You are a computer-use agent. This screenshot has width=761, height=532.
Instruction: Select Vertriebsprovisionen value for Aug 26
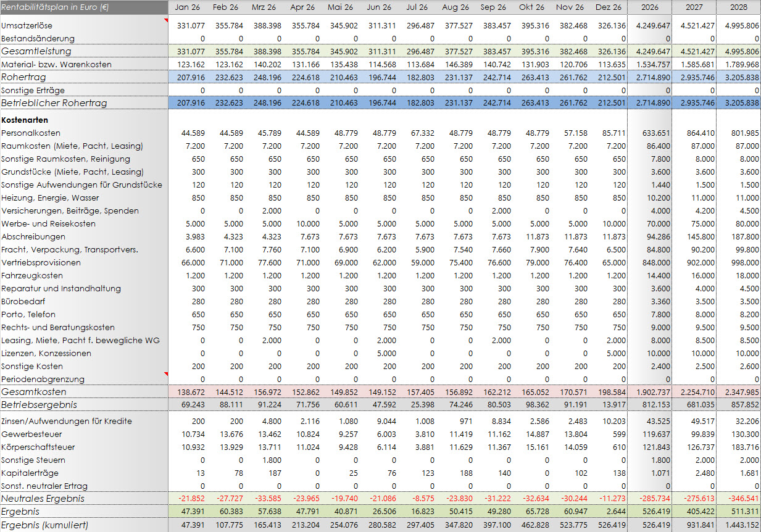[456, 262]
